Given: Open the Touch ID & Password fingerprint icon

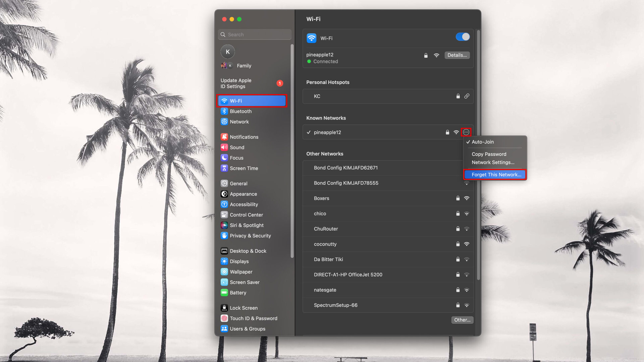Looking at the screenshot, I should [224, 318].
